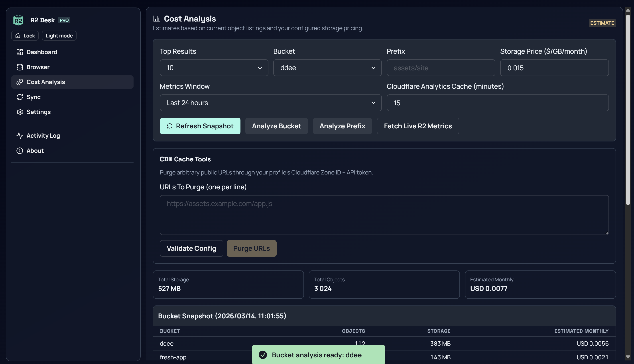This screenshot has width=634, height=364.
Task: Click the pie chart icon beside Cost Analysis
Action: tap(20, 82)
